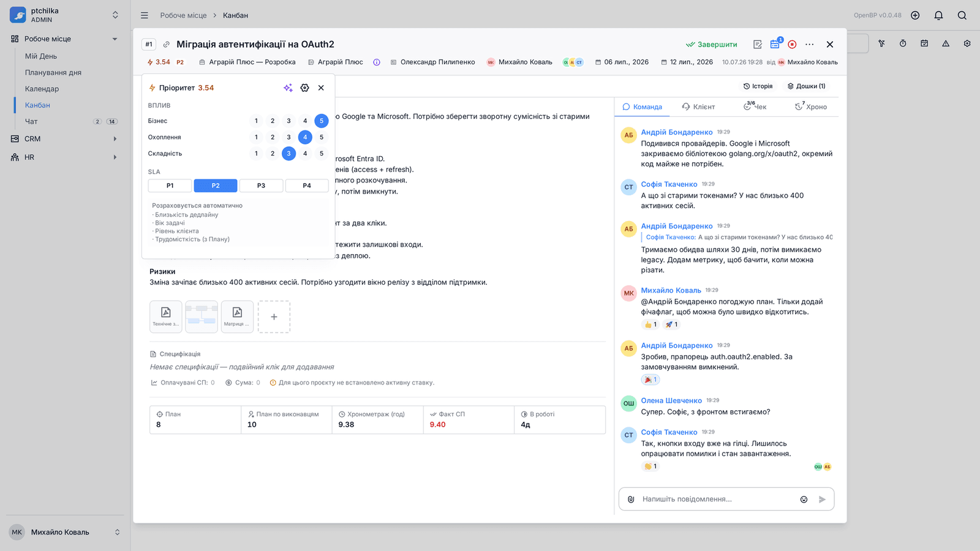Set Бізнес impact rating to 3

click(289, 121)
